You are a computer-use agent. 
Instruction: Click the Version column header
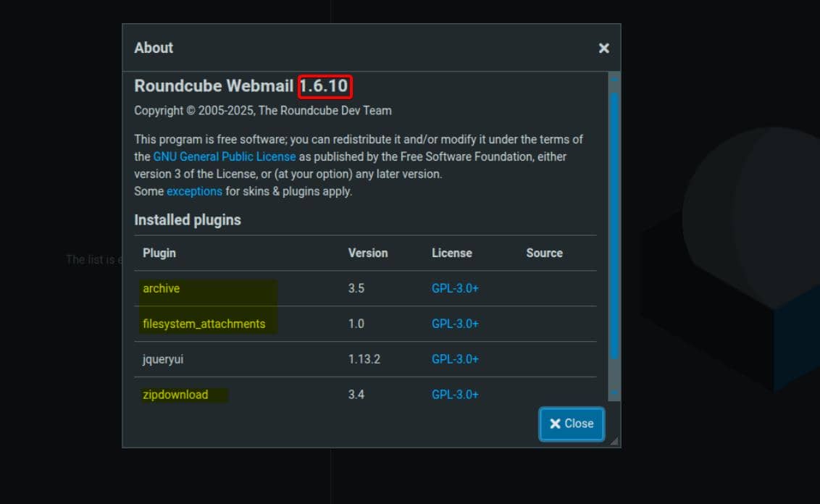click(368, 253)
